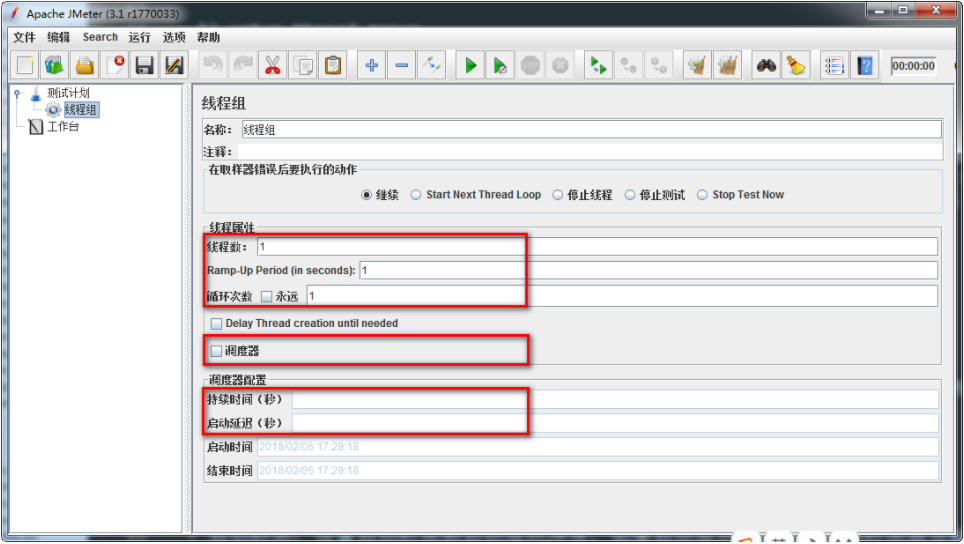The width and height of the screenshot is (964, 544).
Task: Expand all nodes with plus icon
Action: coord(371,65)
